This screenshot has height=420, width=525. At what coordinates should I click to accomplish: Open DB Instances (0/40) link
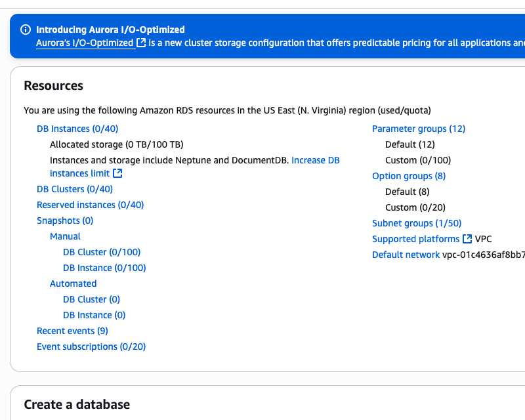coord(77,129)
